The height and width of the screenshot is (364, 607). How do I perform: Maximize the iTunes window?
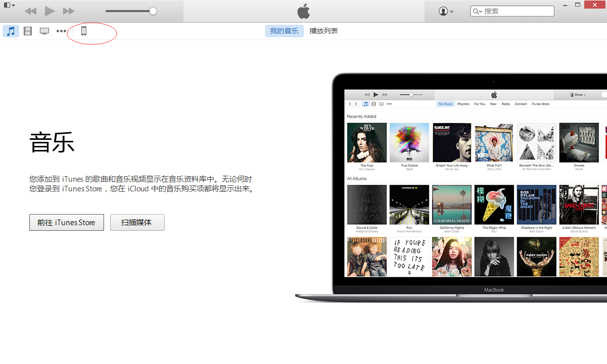[x=578, y=5]
